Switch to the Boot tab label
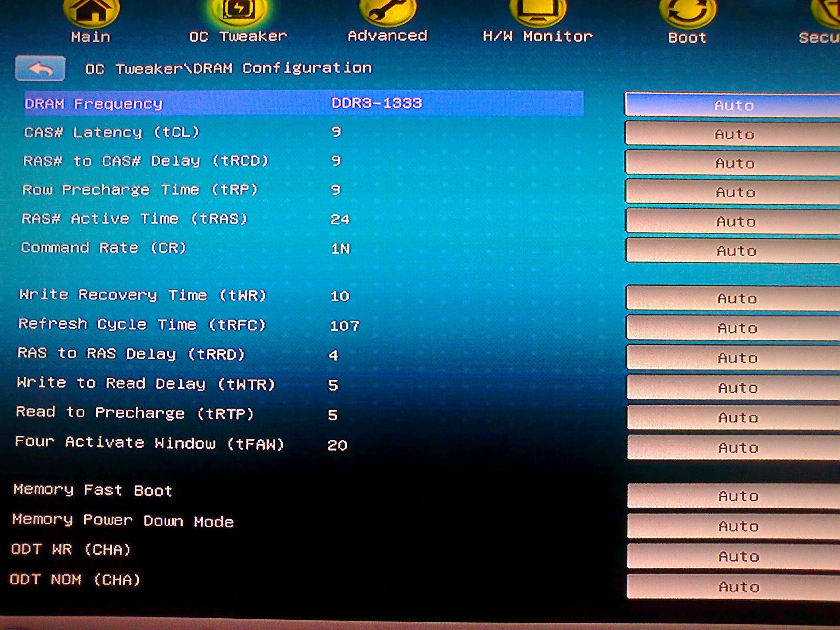This screenshot has width=840, height=630. [687, 37]
